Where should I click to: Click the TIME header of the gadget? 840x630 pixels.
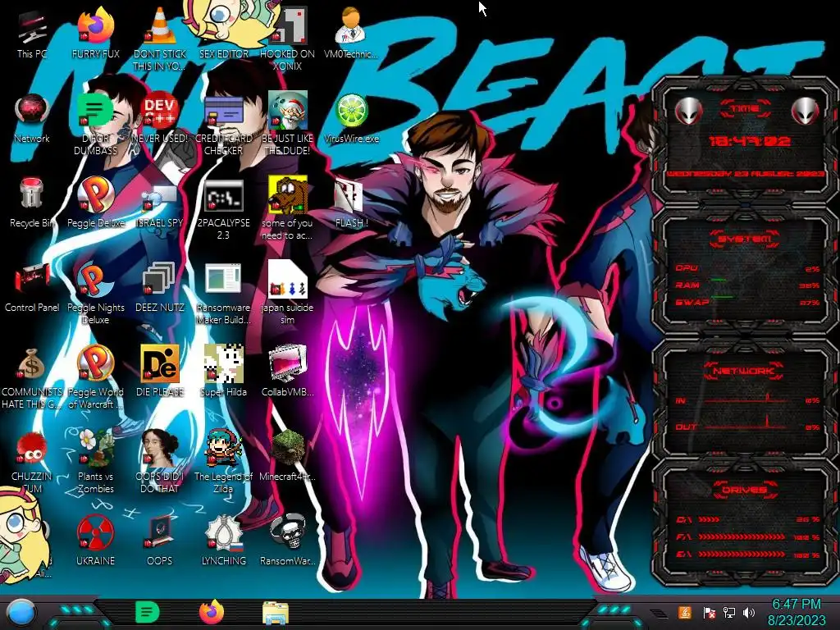745,109
